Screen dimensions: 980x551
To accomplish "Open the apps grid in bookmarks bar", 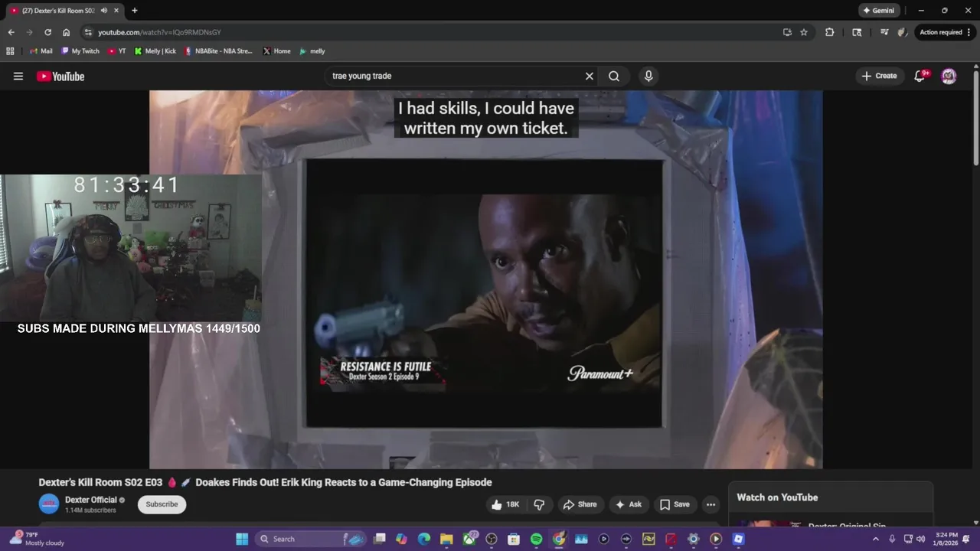I will (10, 51).
